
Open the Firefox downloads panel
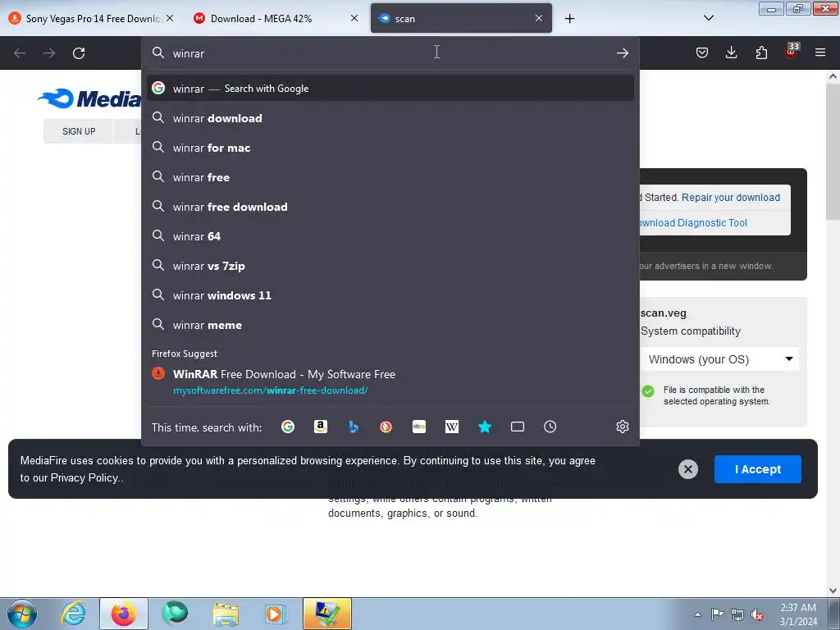click(731, 52)
